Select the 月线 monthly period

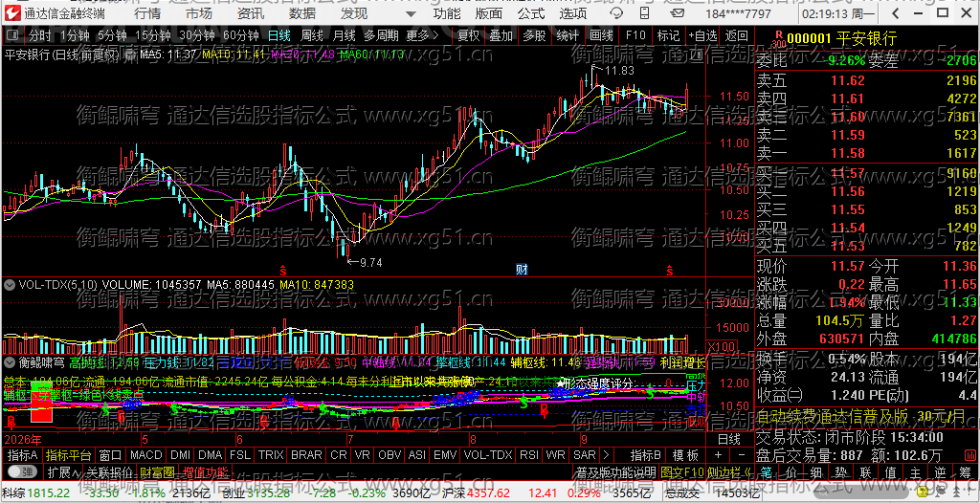tap(344, 35)
